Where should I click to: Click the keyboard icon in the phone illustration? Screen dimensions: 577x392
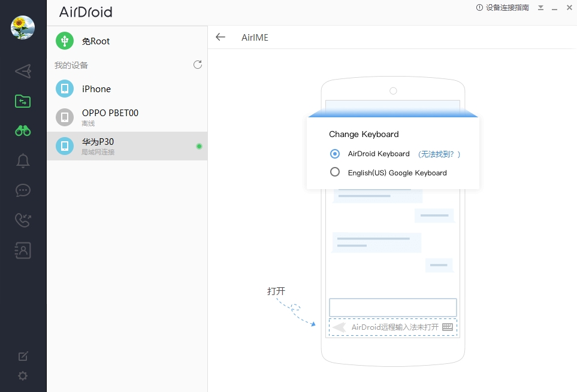click(x=448, y=327)
